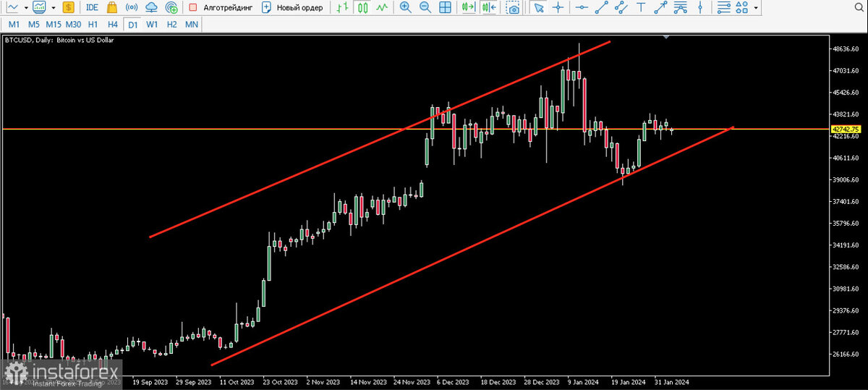Open the Market shopping bag icon
This screenshot has width=868, height=390.
tap(112, 7)
